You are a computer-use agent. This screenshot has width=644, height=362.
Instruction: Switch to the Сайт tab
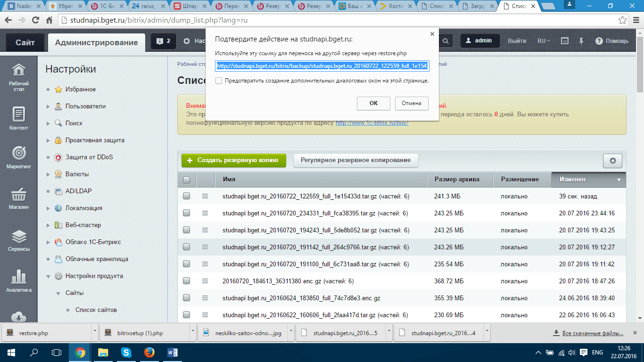coord(25,42)
